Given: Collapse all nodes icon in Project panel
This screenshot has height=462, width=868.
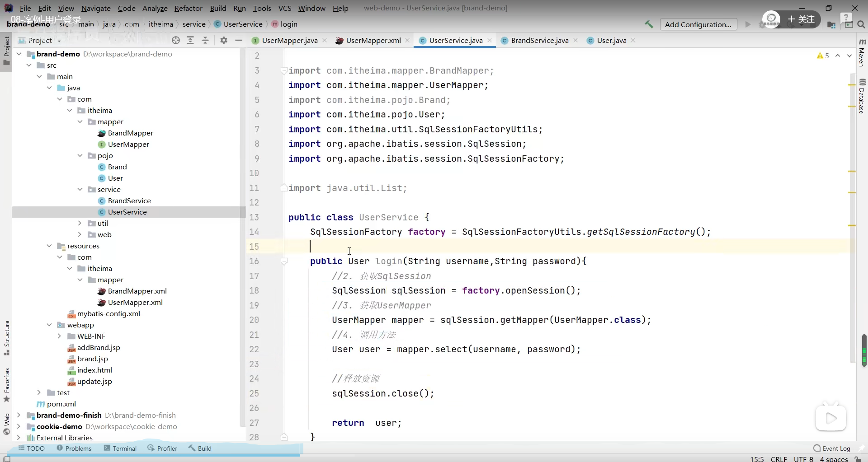Looking at the screenshot, I should [205, 41].
